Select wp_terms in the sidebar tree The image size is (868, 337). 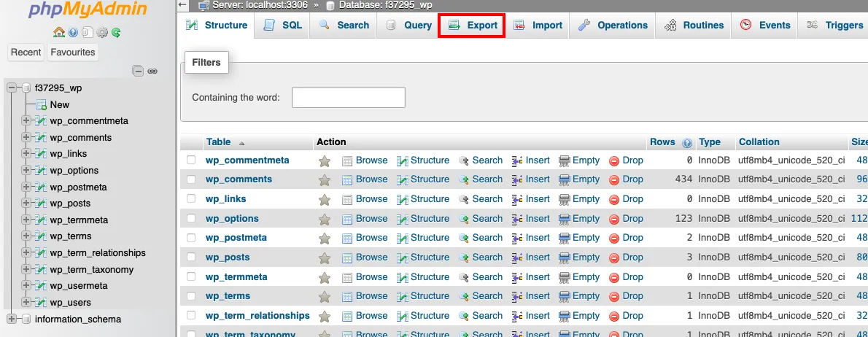click(x=70, y=236)
